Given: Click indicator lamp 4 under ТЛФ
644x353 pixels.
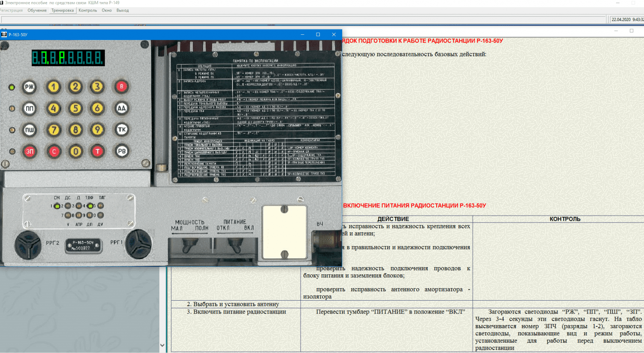Looking at the screenshot, I should coord(90,206).
